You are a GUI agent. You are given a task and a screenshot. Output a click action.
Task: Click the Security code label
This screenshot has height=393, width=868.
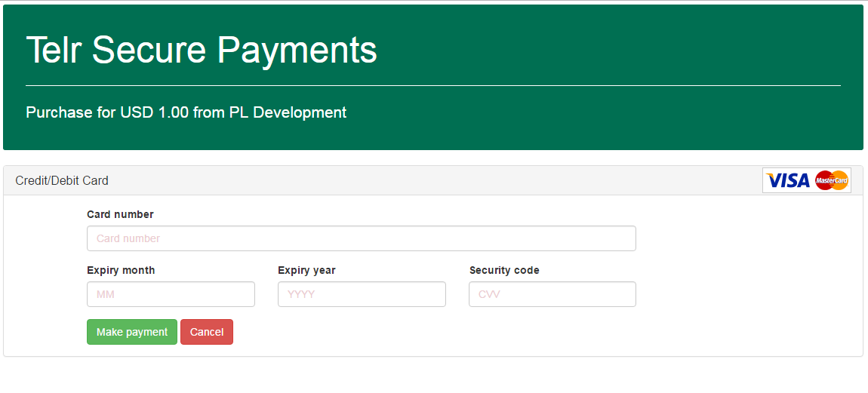[504, 270]
